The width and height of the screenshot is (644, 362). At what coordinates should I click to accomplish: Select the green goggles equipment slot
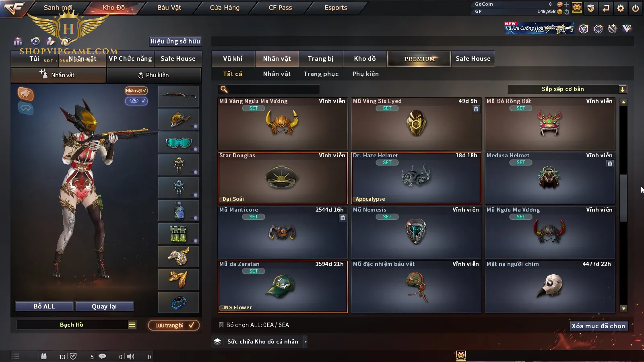point(178,142)
